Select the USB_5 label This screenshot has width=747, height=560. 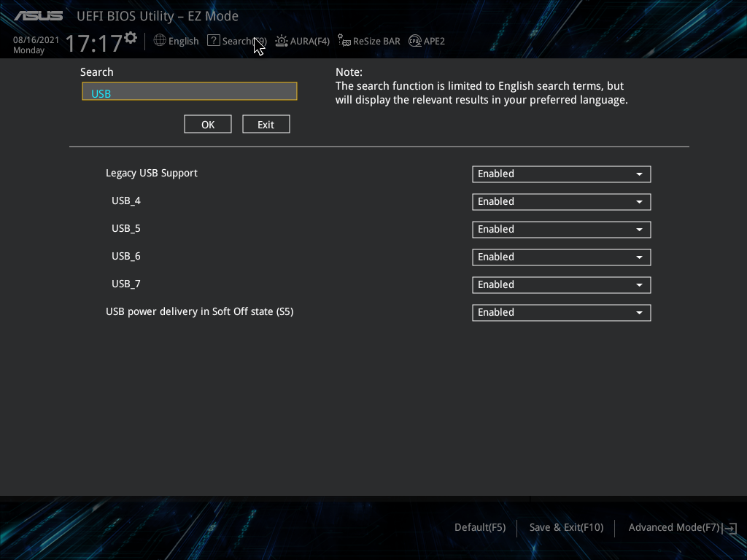(x=125, y=228)
